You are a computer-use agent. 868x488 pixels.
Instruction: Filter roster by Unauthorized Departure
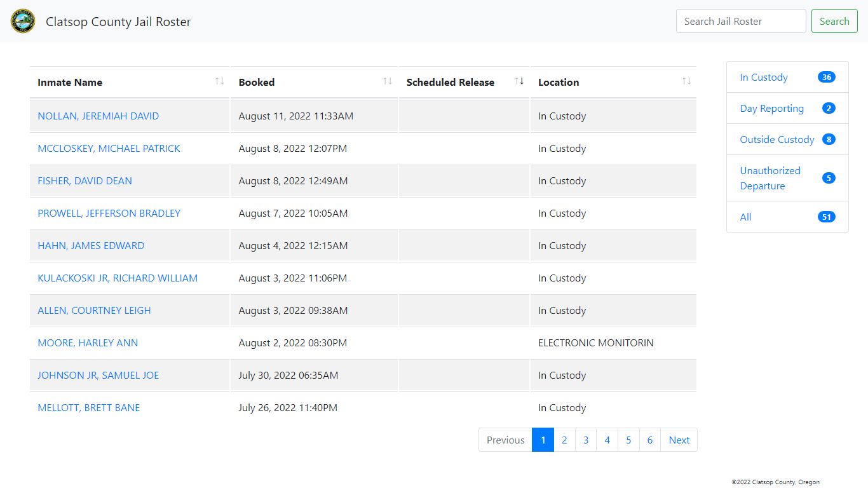pos(770,179)
